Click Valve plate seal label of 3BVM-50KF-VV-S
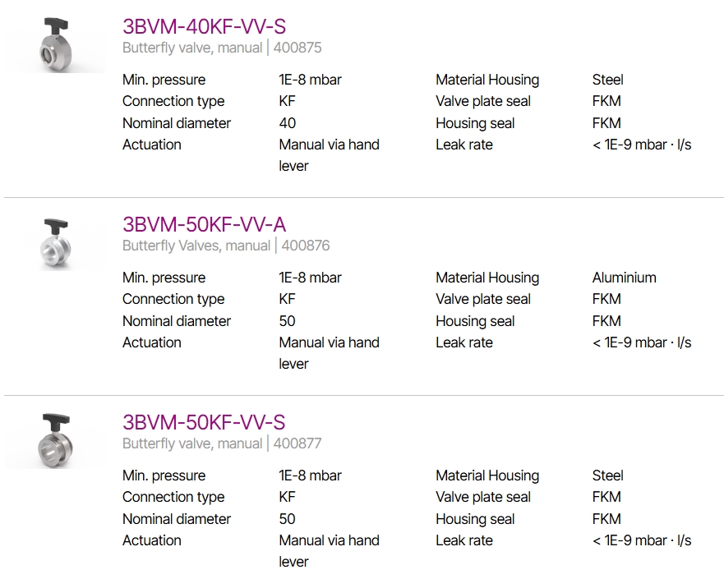Viewport: 724px width, 588px height. [483, 497]
